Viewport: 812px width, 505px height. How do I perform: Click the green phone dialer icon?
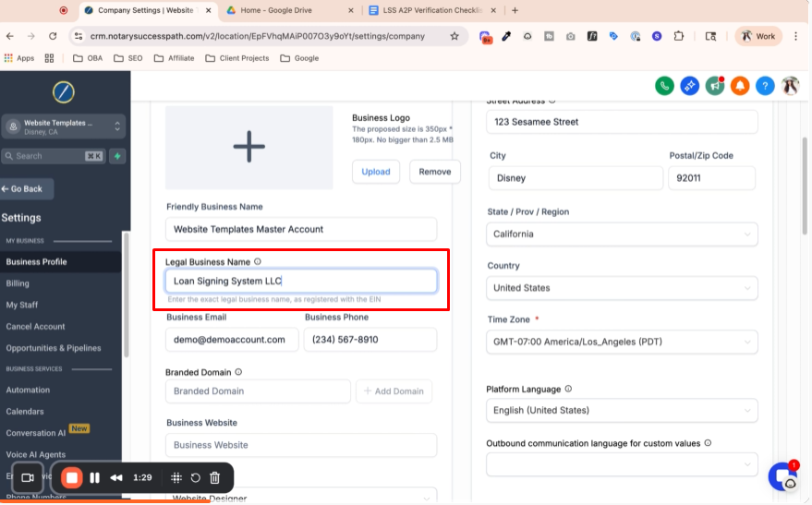coord(664,85)
